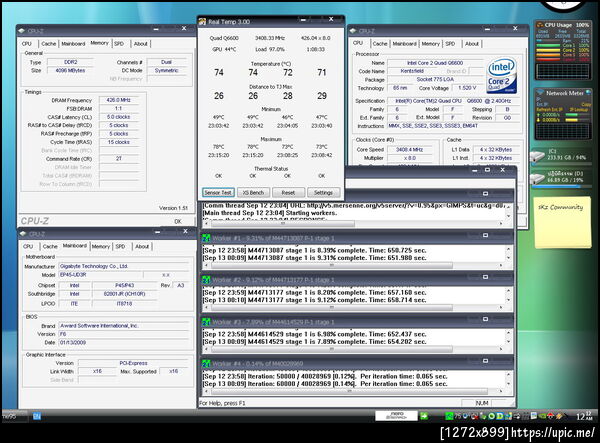Click CAS# Latency value 5.0 clocks
This screenshot has width=600, height=443.
118,117
